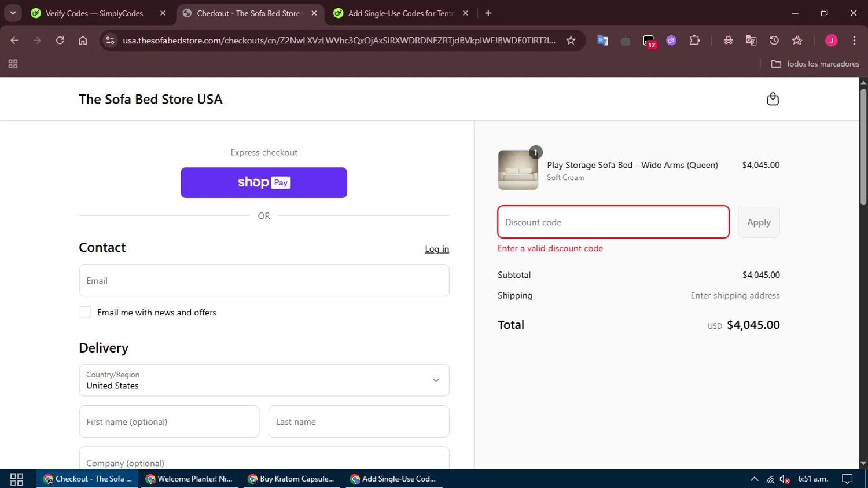Screen dimensions: 868x488
Task: Open the apps grid in bookmarks bar
Action: click(x=13, y=64)
